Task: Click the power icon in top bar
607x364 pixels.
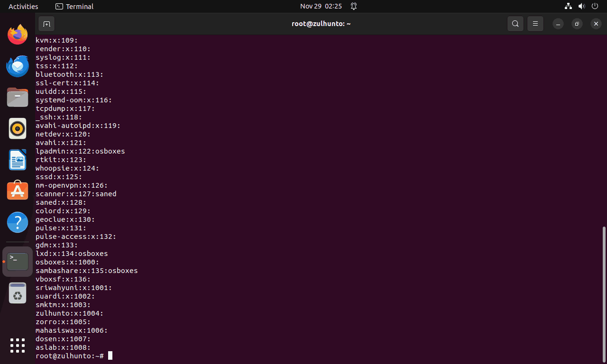Action: 596,6
